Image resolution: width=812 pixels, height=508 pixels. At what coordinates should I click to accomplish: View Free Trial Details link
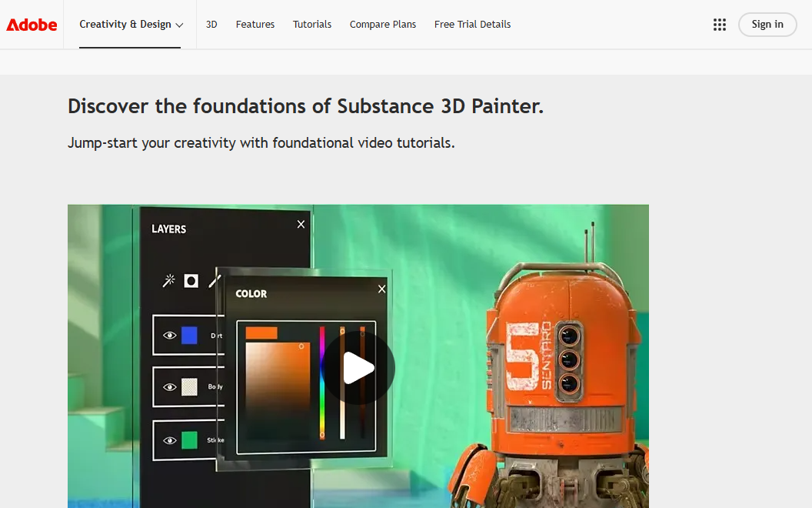tap(472, 25)
